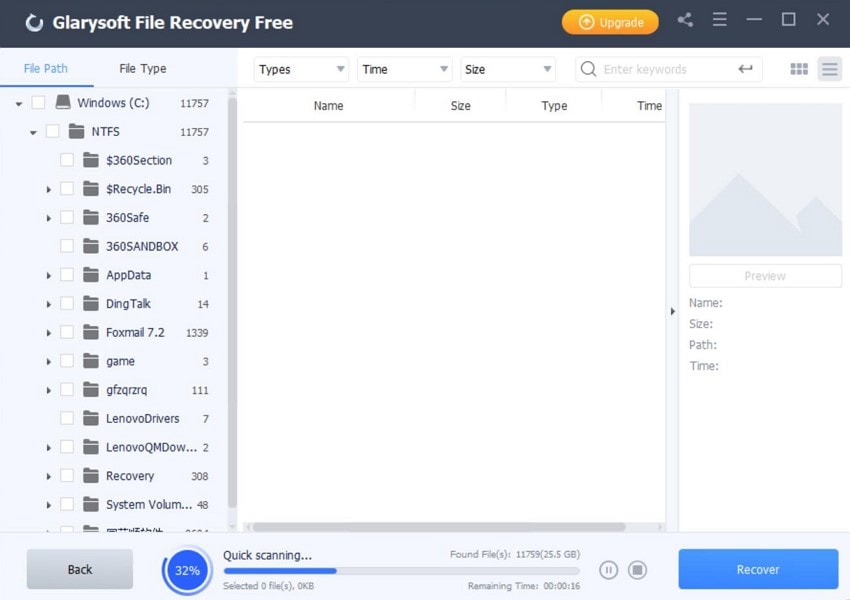The image size is (850, 600).
Task: Click the game folder icon
Action: pyautogui.click(x=91, y=361)
